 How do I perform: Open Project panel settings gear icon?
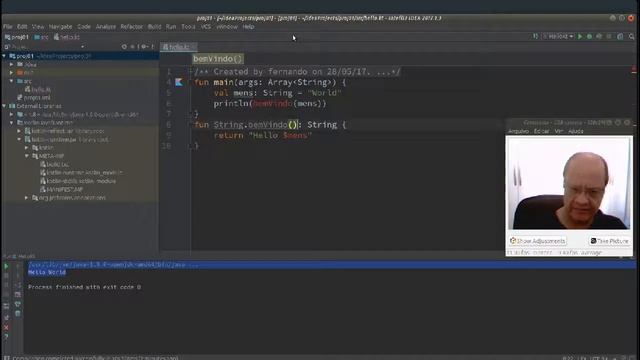(143, 47)
